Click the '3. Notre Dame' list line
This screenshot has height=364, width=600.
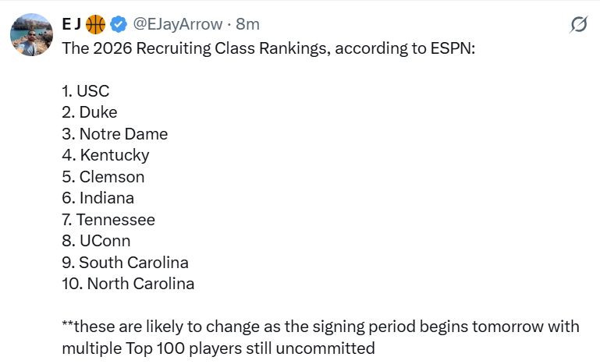point(115,134)
